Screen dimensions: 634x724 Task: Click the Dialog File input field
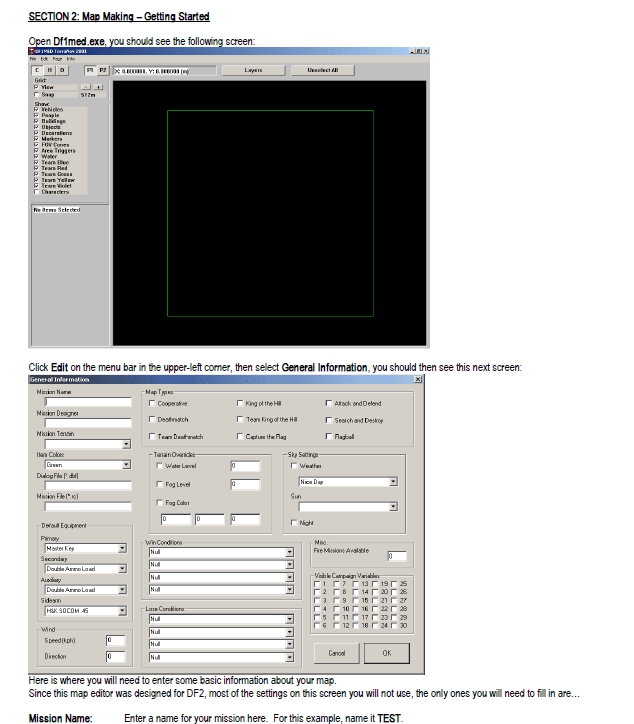point(88,486)
